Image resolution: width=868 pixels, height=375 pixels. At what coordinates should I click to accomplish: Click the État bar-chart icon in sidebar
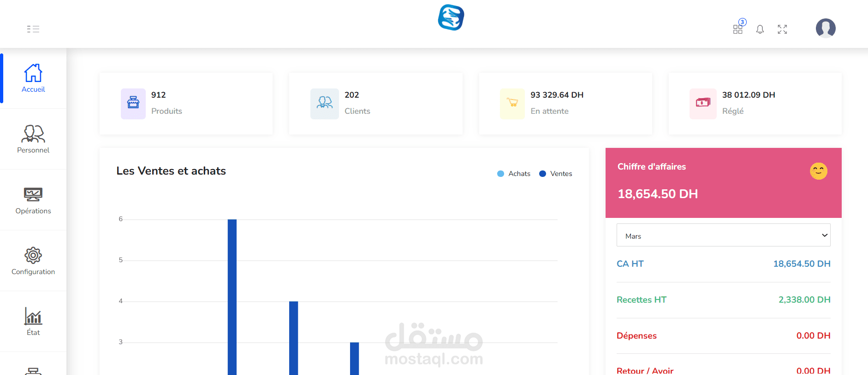33,316
